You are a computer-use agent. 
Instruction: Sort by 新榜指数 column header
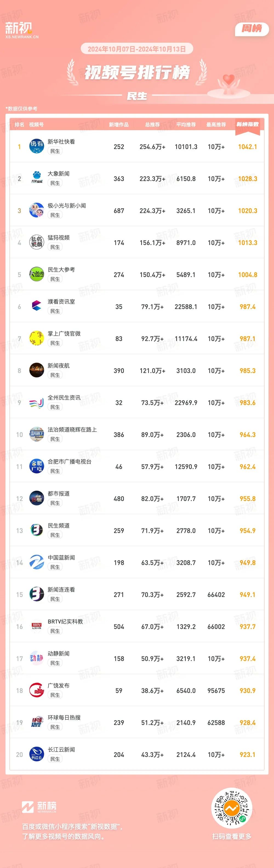248,124
